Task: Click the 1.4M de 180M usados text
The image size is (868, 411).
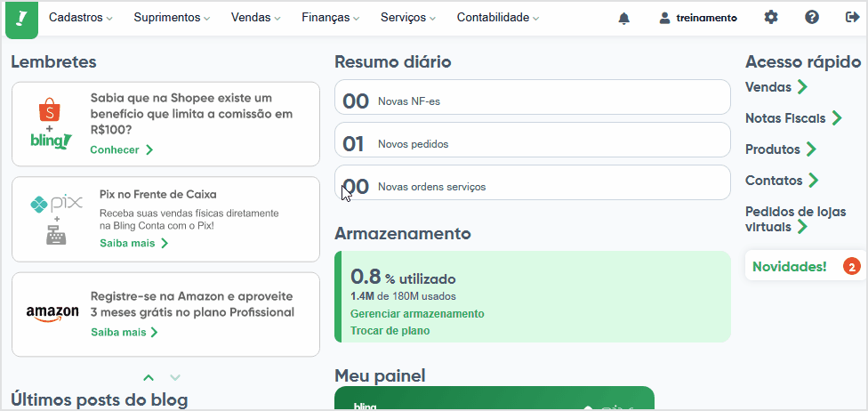Action: coord(404,295)
